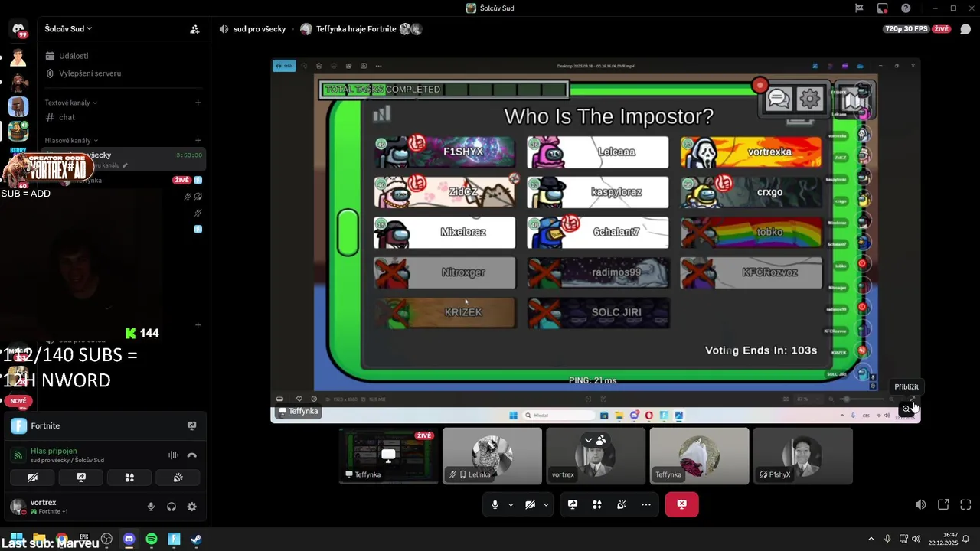The width and height of the screenshot is (980, 551).
Task: Click screen share icon in call control bar
Action: [573, 505]
